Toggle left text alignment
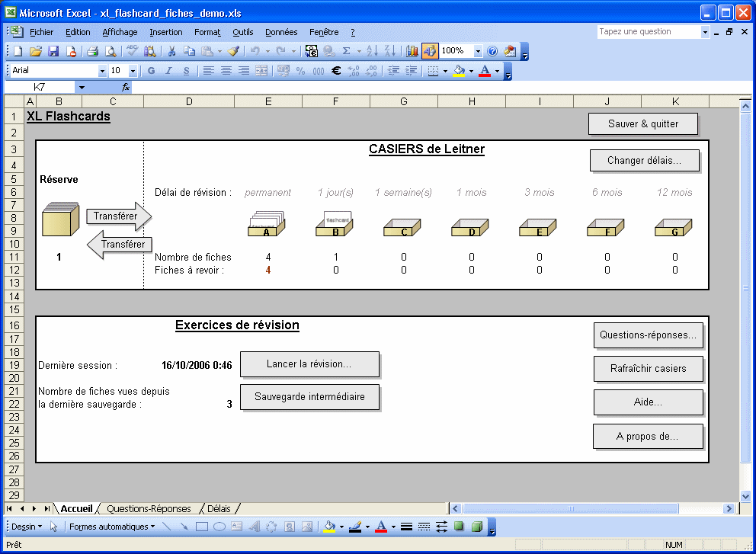This screenshot has width=756, height=554. (208, 71)
